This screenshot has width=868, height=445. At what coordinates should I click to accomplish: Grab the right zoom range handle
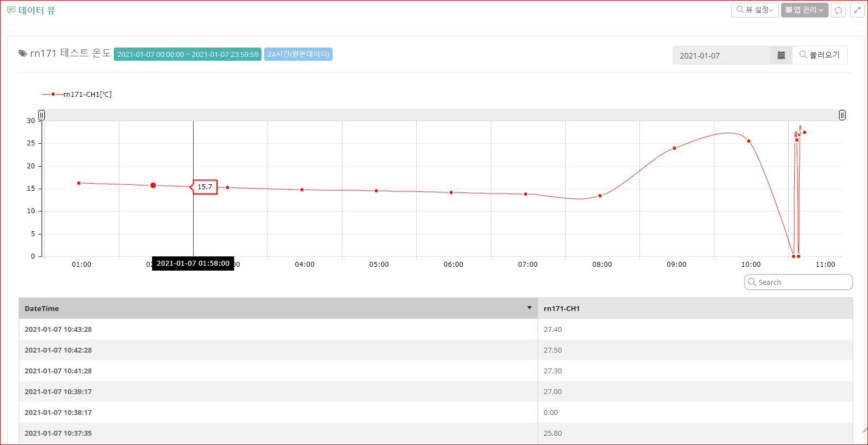coord(842,115)
